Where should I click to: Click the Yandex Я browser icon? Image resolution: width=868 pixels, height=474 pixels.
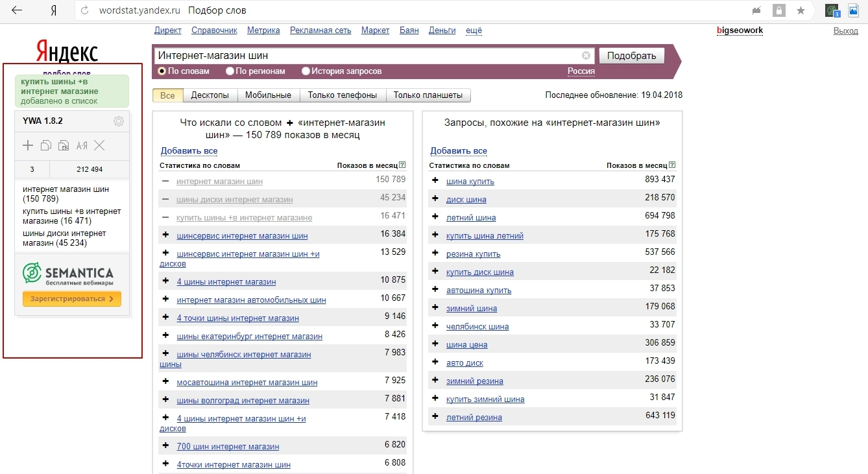tap(53, 10)
